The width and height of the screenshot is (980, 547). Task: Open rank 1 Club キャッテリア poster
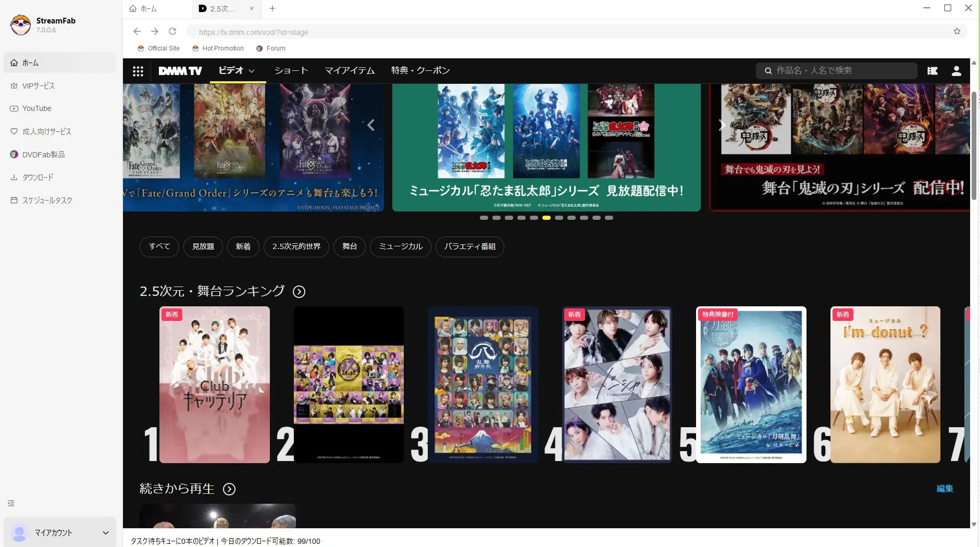coord(215,384)
